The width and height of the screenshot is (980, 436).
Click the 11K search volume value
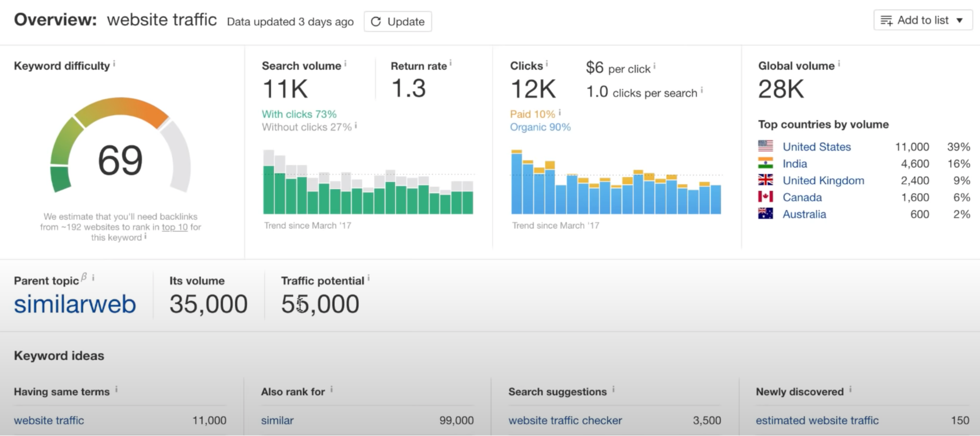[x=285, y=89]
